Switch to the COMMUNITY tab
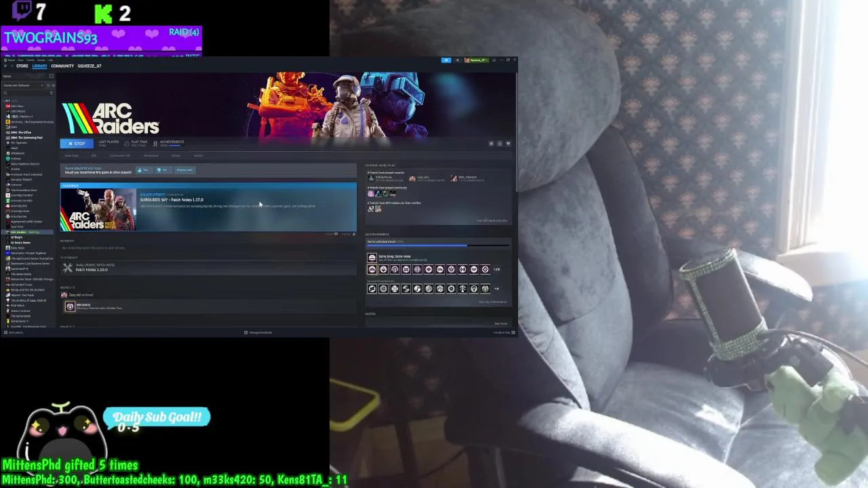The height and width of the screenshot is (488, 868). click(x=62, y=66)
